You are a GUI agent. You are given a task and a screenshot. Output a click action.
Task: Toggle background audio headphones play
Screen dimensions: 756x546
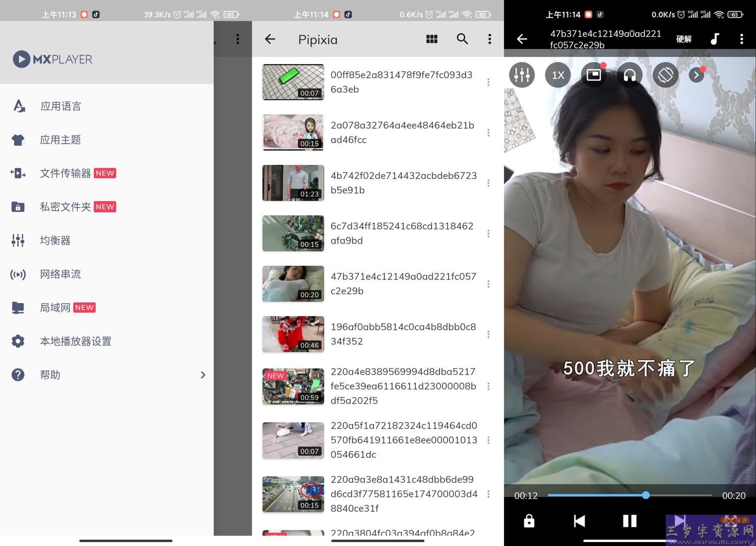point(629,75)
